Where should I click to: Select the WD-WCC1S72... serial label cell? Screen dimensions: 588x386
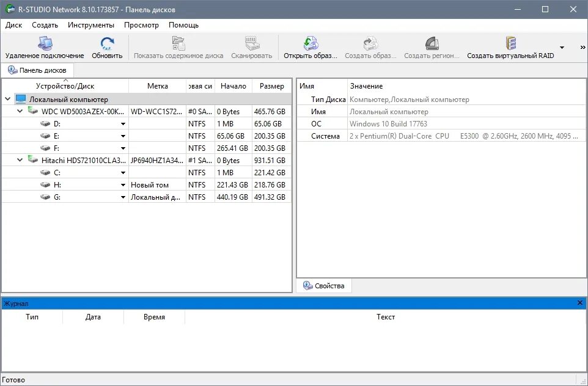[x=158, y=111]
